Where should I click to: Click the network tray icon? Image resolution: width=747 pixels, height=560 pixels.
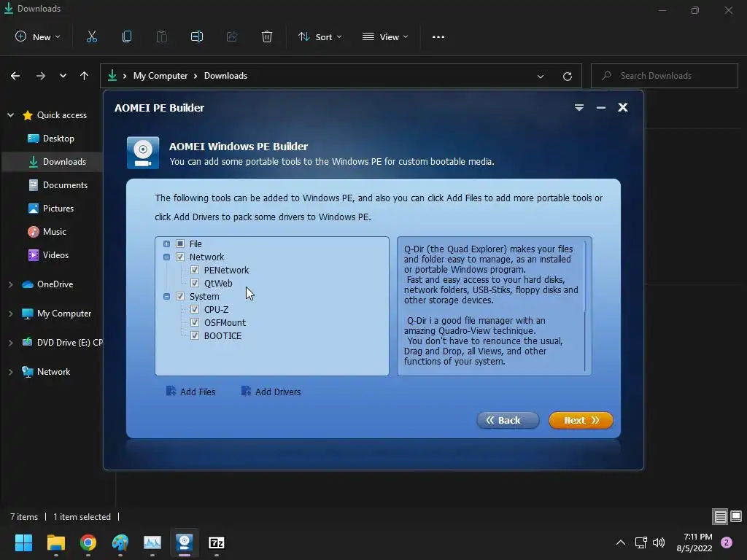[x=640, y=542]
